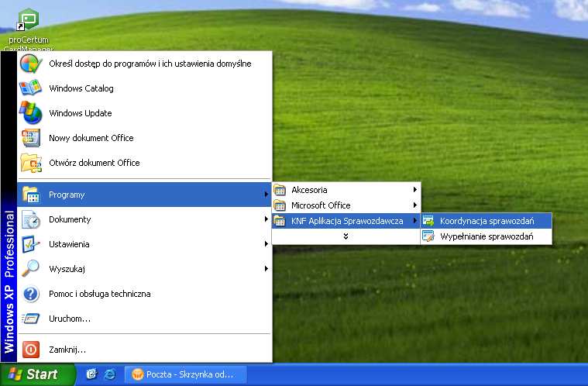588x386 pixels.
Task: Expand the Dokumenty submenu arrow
Action: coord(266,219)
